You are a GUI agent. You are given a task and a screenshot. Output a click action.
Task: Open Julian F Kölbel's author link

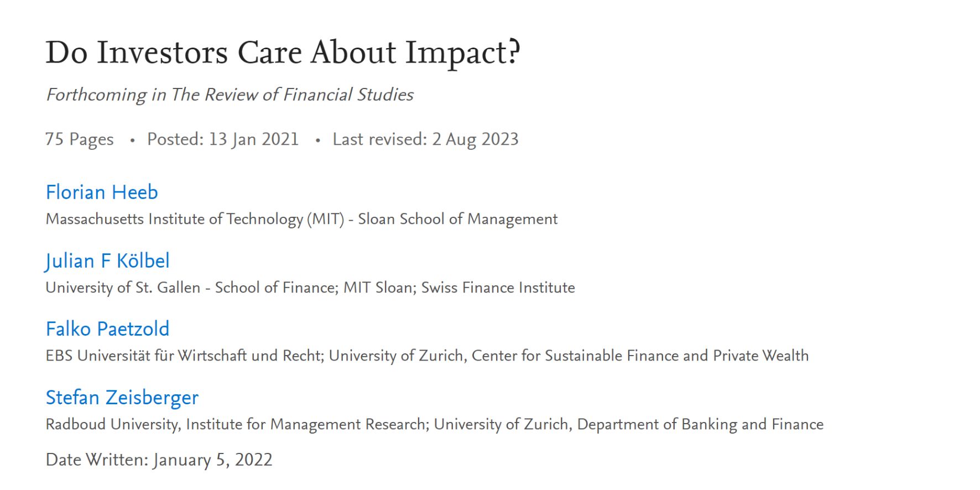107,261
